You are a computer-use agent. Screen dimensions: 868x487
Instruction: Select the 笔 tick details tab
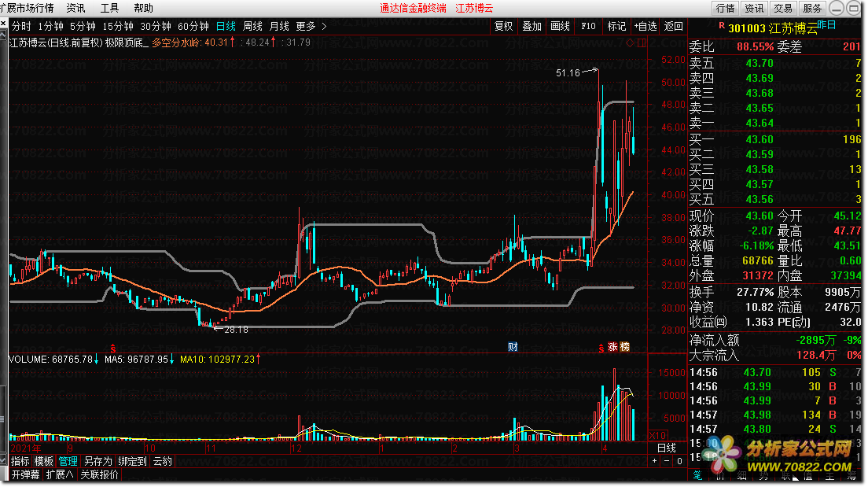[x=697, y=475]
